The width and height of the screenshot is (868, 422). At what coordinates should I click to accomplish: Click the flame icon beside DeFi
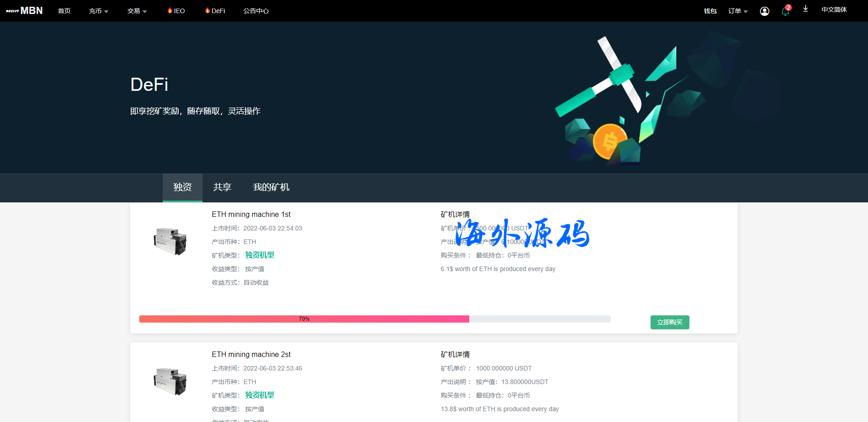pos(208,10)
